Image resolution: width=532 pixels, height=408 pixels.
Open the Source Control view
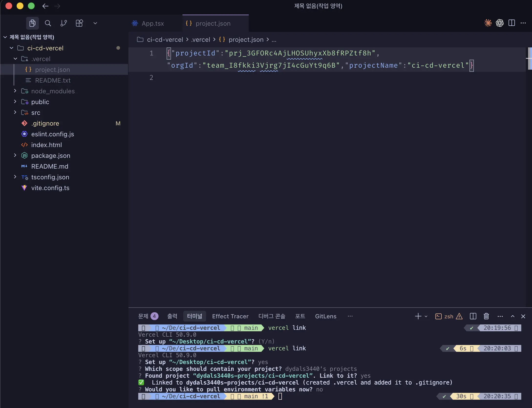pyautogui.click(x=63, y=23)
